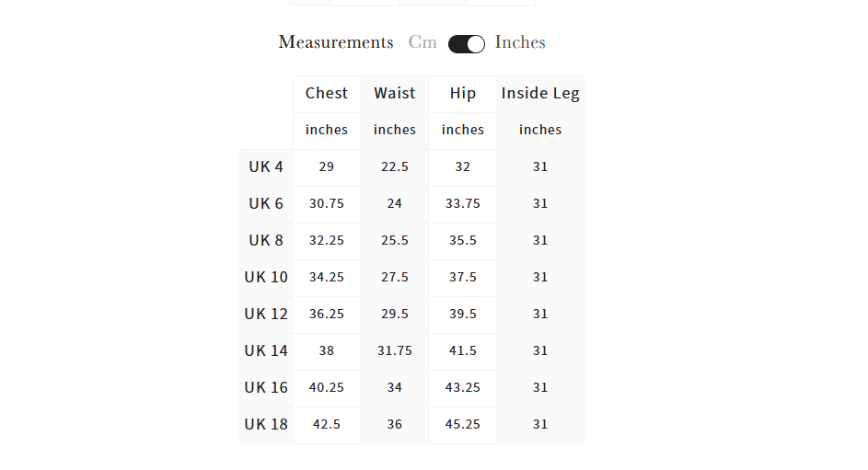Screen dimensions: 868x470
Task: Click the 31.75 waist value for UK 14
Action: point(395,351)
